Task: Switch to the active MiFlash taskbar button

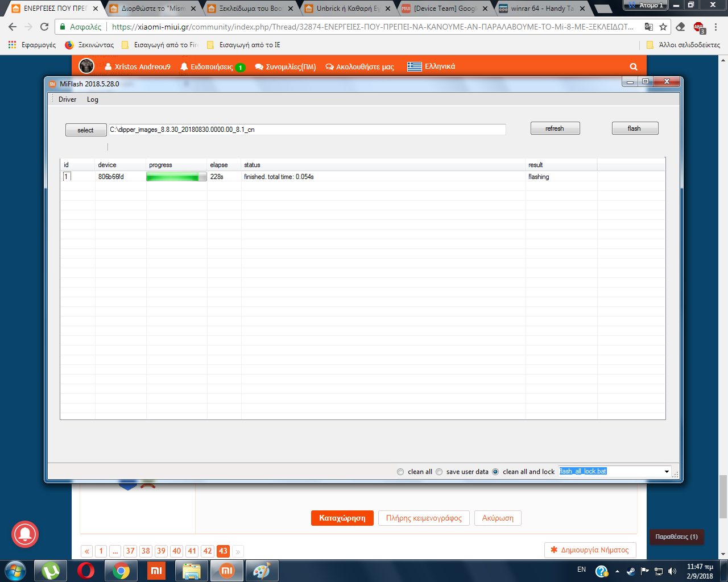Action: coord(227,571)
